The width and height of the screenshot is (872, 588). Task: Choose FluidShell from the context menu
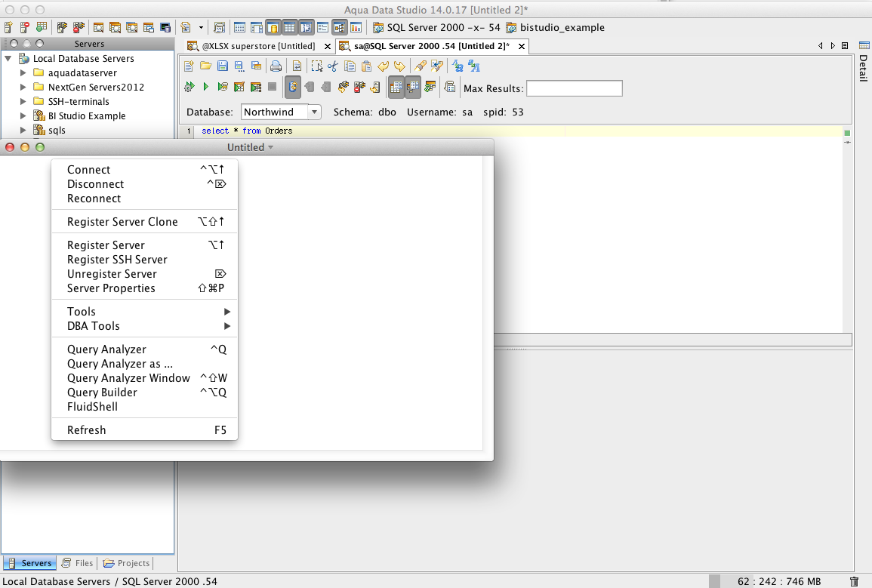[145, 407]
